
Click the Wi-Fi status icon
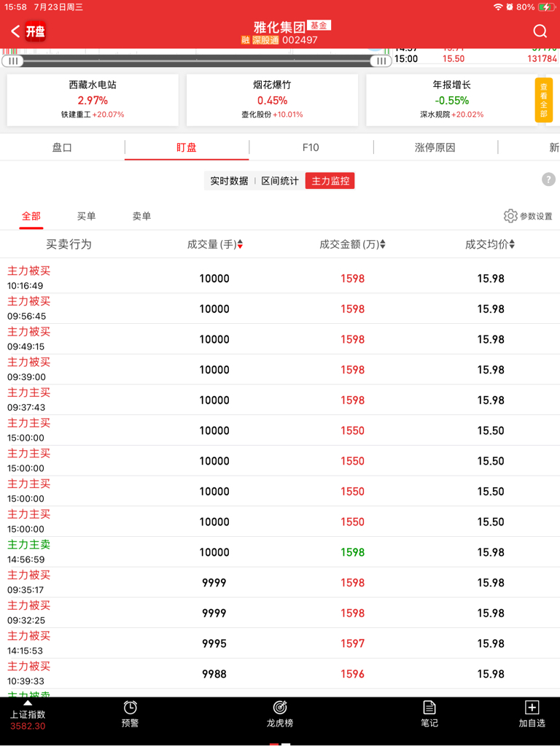tap(498, 7)
